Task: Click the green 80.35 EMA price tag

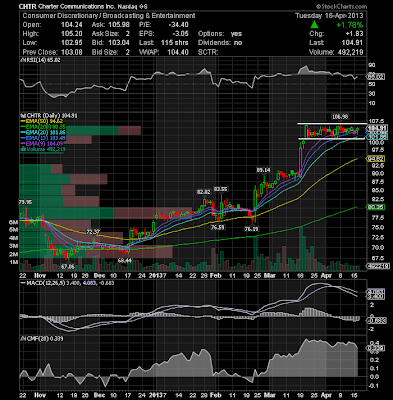Action: (x=376, y=207)
